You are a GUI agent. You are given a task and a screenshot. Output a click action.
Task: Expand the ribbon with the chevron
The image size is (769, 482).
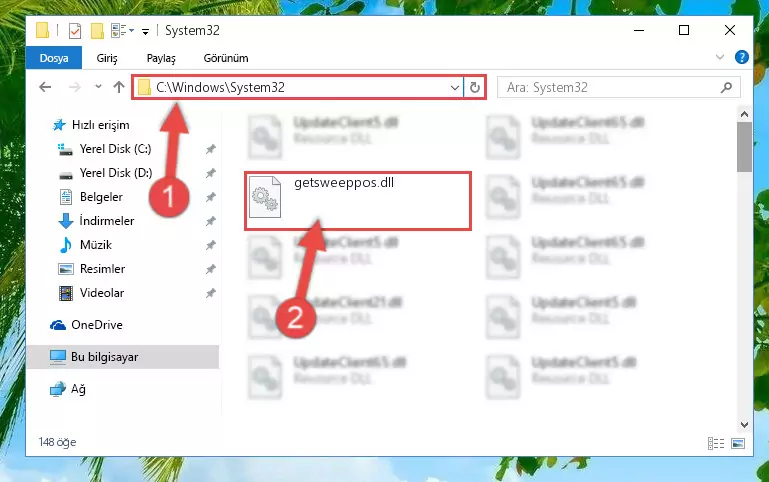719,57
